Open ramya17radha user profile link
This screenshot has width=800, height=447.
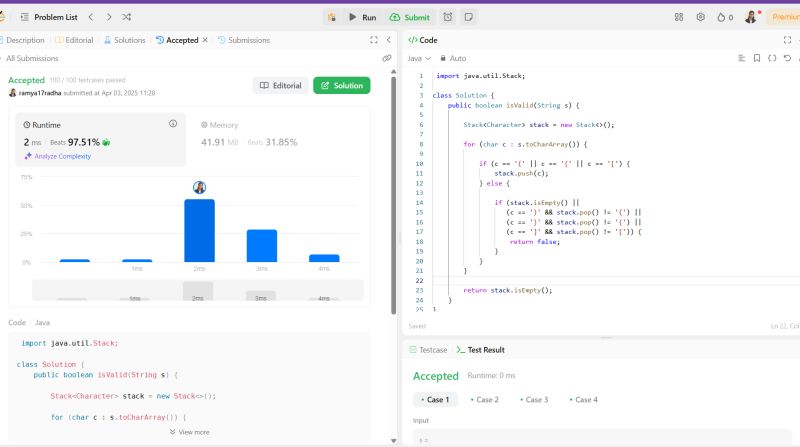pos(40,93)
